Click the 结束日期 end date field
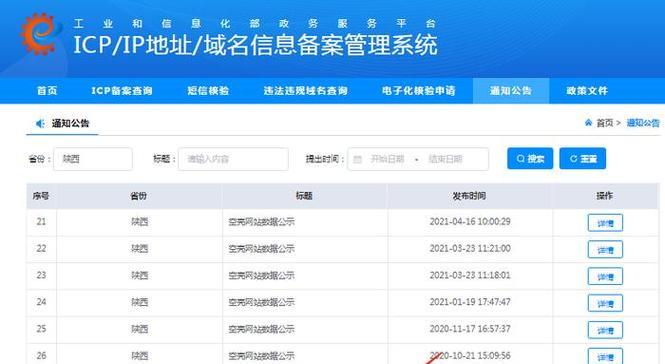Viewport: 665px width, 364px height. pyautogui.click(x=445, y=159)
